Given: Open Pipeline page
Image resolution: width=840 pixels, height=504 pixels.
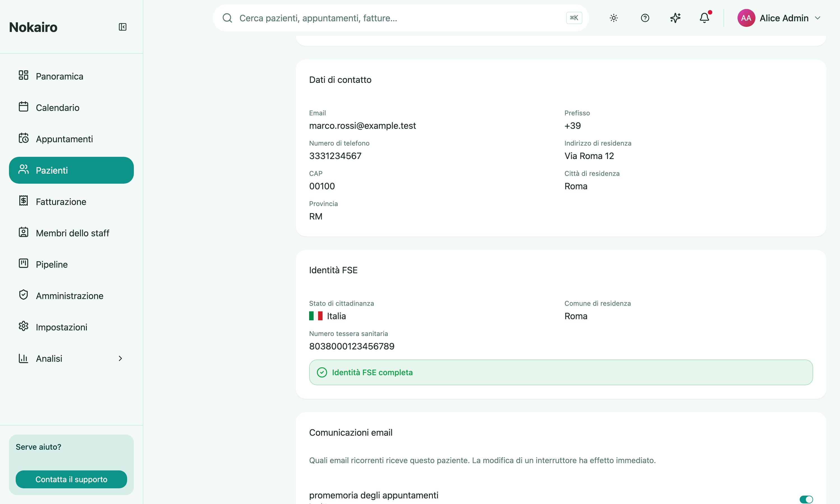Looking at the screenshot, I should tap(71, 264).
